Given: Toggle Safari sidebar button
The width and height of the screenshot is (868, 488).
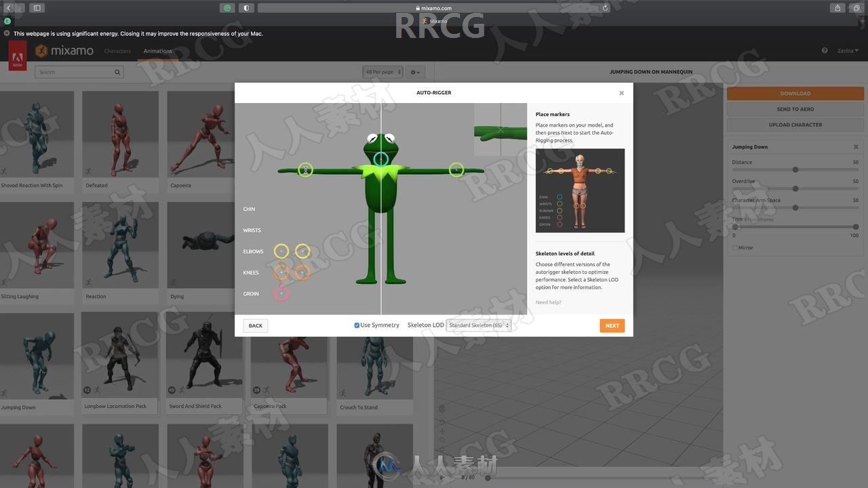Looking at the screenshot, I should coord(37,8).
